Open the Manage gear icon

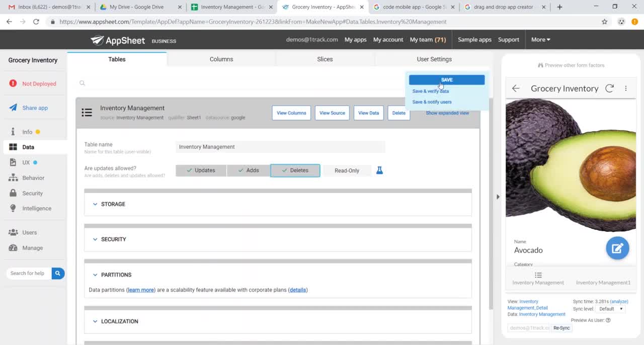pyautogui.click(x=13, y=248)
